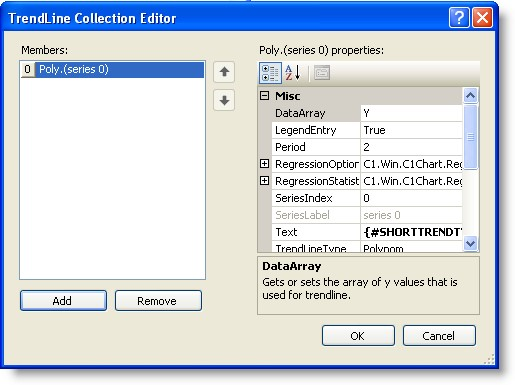Select the Poly.(series 0) member

tap(113, 69)
